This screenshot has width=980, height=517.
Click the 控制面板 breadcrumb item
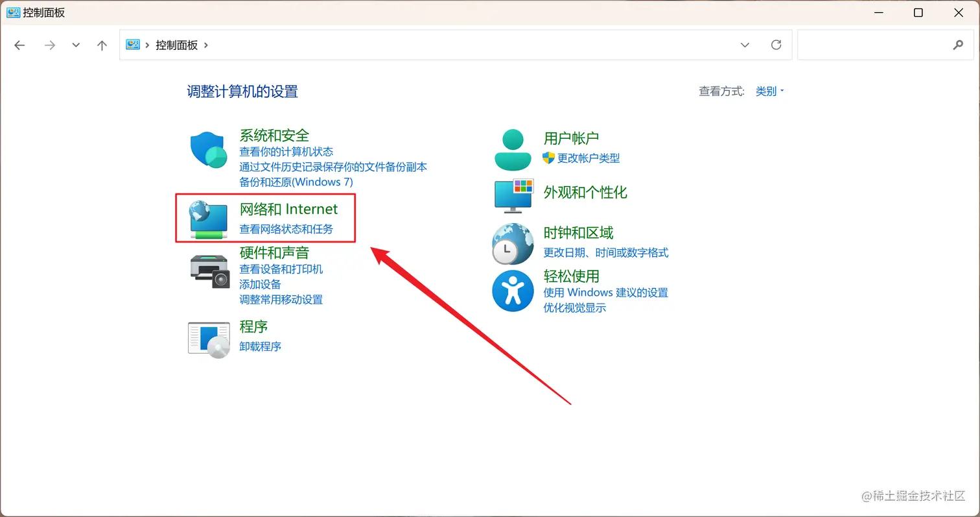[x=176, y=45]
